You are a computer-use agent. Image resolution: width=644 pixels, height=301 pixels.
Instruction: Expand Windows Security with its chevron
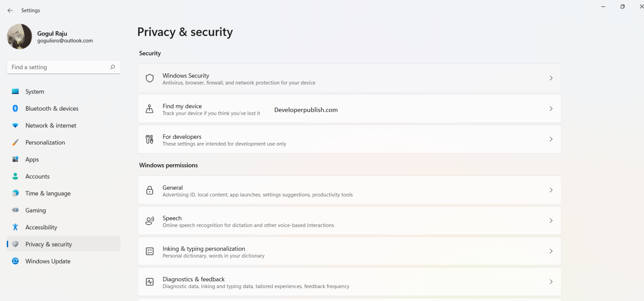click(551, 78)
